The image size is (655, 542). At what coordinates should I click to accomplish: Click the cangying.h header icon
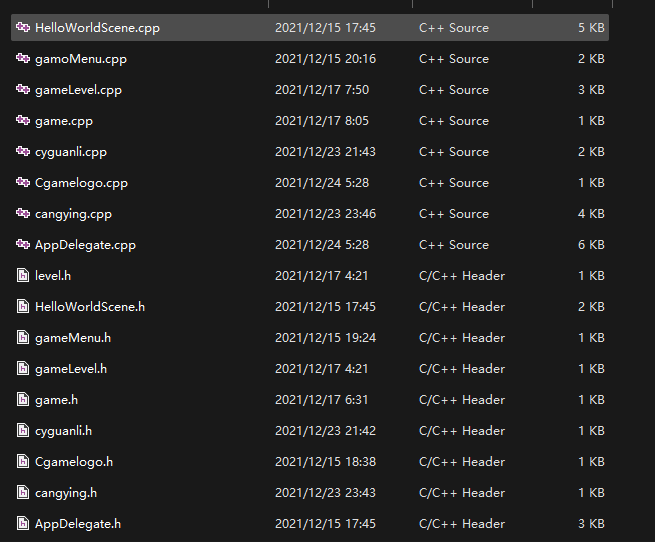coord(23,493)
